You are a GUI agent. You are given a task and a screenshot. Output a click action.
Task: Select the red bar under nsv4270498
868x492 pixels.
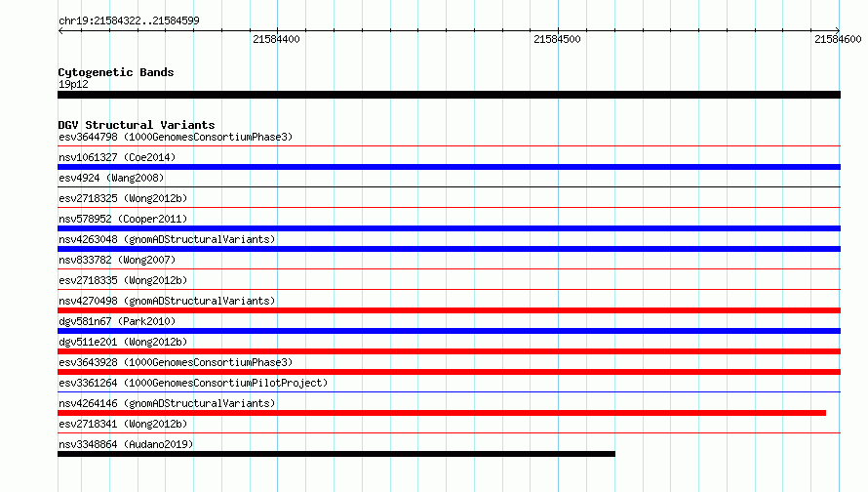449,310
